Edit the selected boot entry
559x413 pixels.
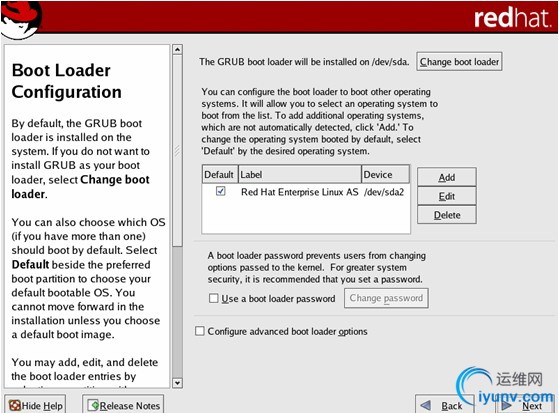click(x=447, y=196)
